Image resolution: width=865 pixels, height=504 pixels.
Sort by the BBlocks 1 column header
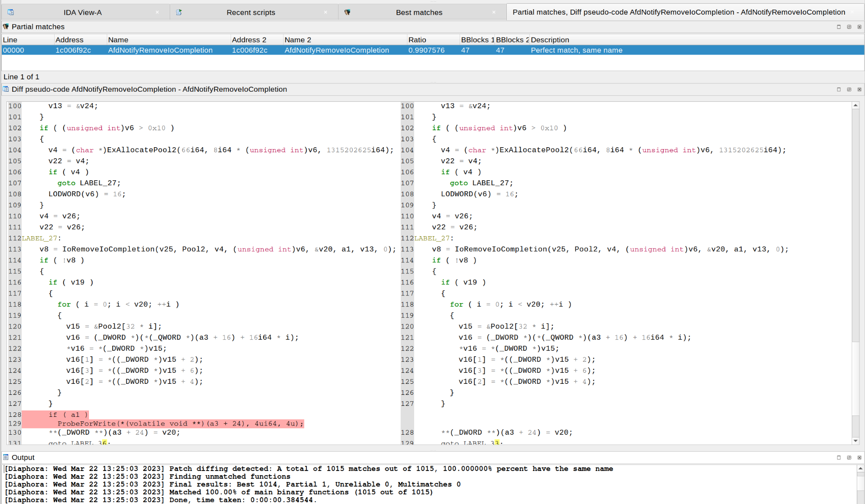tap(477, 40)
